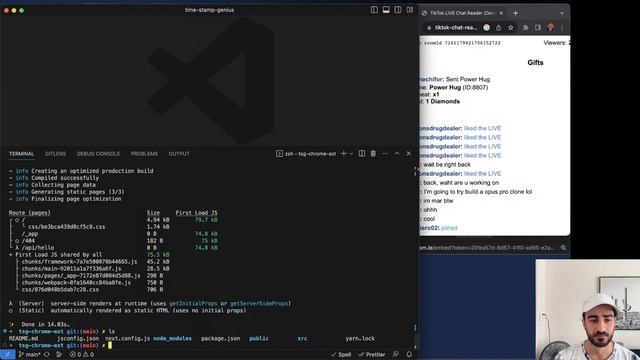Open getServerSideProps link in terminal output
Image resolution: width=640 pixels, height=360 pixels.
pyautogui.click(x=259, y=303)
